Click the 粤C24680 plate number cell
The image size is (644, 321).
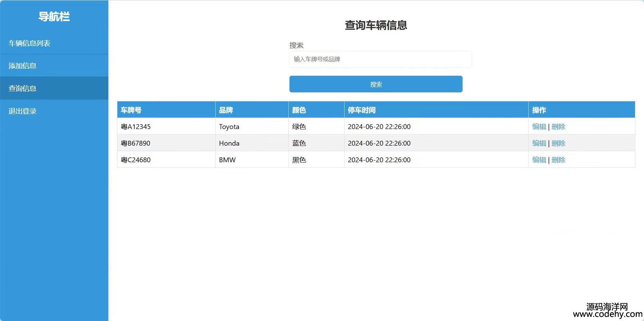[x=136, y=160]
